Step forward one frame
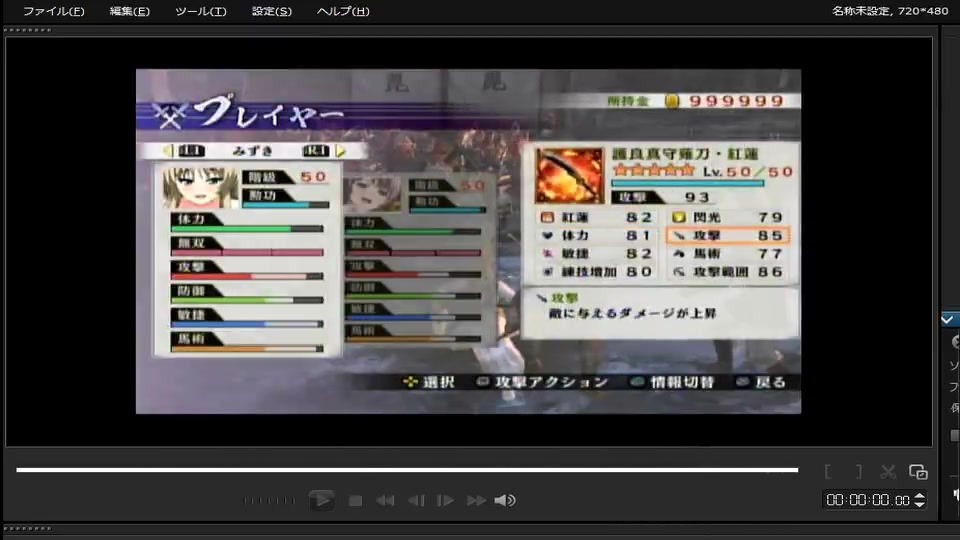 tap(445, 501)
